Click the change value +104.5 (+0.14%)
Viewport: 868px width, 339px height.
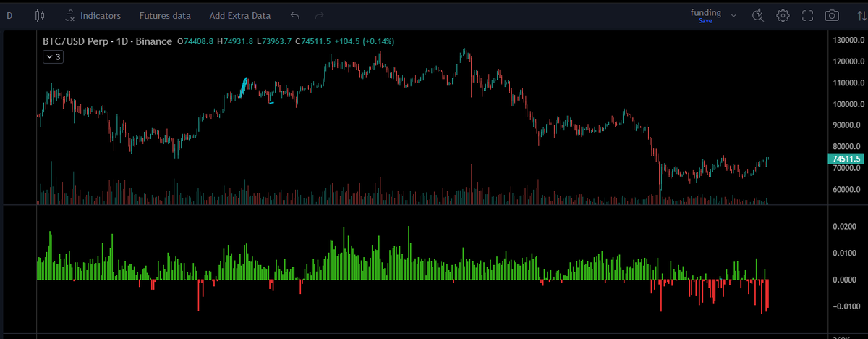point(365,42)
